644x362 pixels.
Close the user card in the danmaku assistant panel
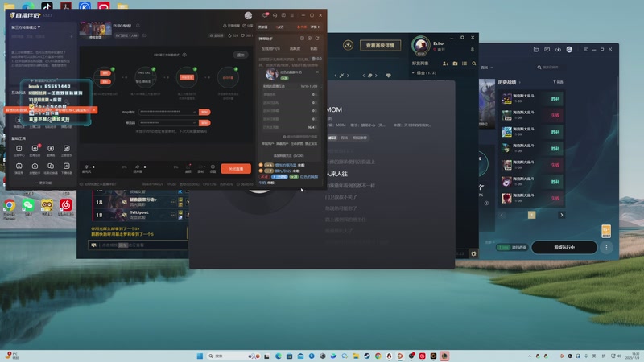click(x=317, y=72)
